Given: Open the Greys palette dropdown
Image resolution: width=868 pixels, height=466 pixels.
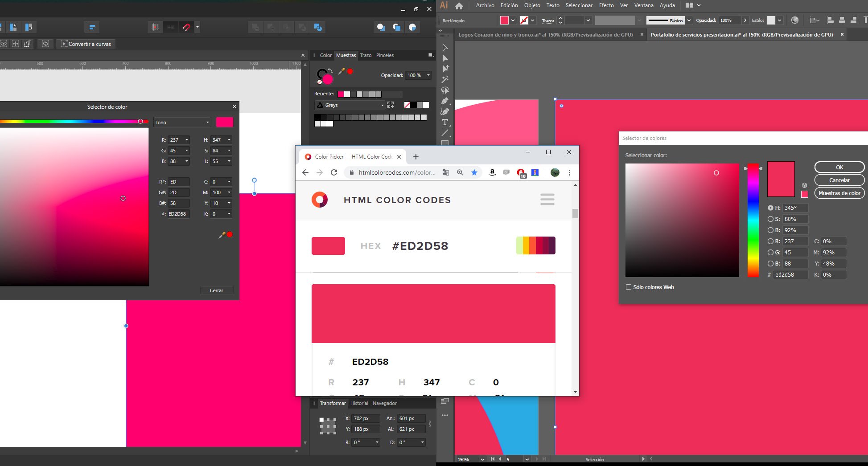Looking at the screenshot, I should (350, 105).
